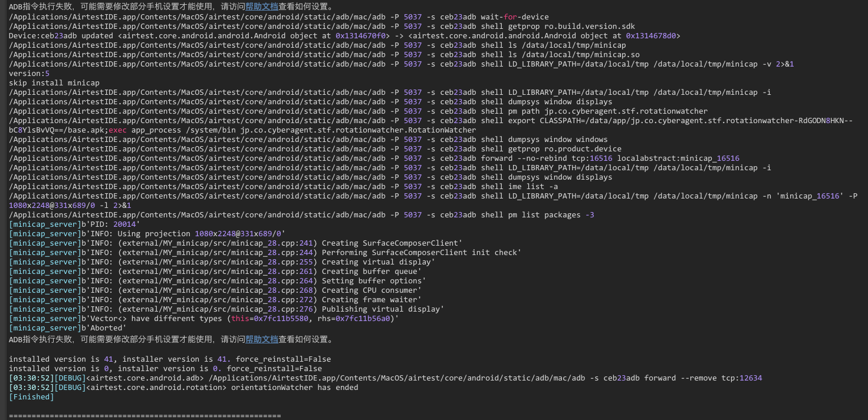Click the 'Setting buffer options' log line

[218, 281]
